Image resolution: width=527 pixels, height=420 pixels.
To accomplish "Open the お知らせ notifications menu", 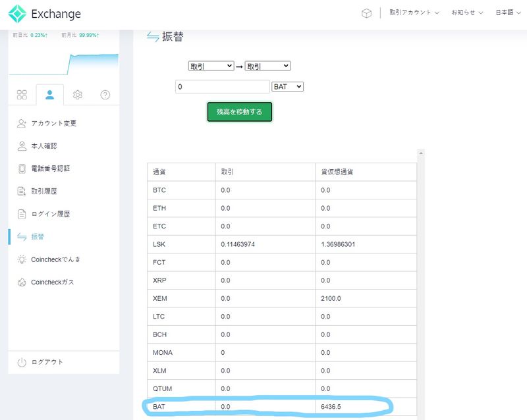I will (467, 13).
